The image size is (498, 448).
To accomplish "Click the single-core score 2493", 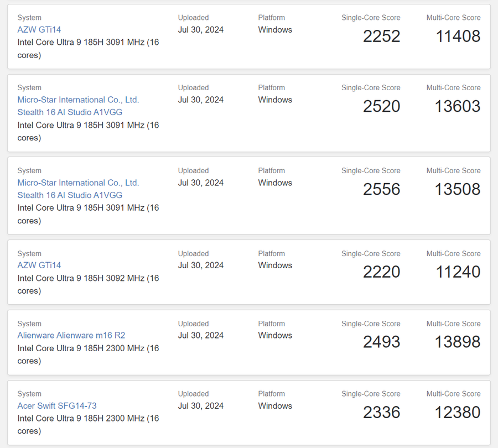I will (381, 342).
